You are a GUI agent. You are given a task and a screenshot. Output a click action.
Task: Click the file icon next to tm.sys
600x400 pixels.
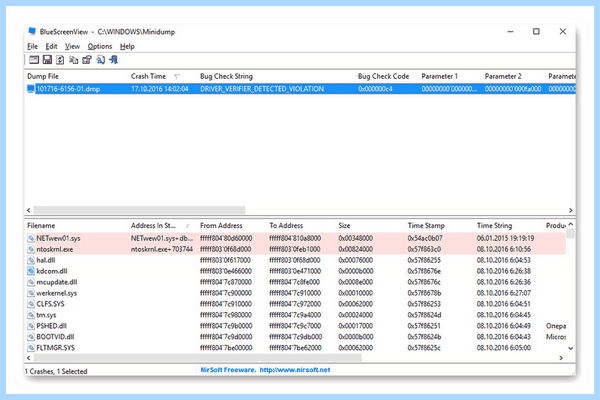click(x=31, y=315)
